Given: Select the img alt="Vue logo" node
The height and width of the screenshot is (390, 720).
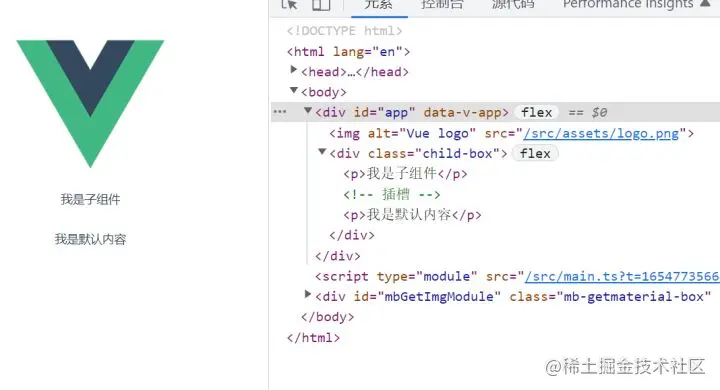Looking at the screenshot, I should 511,133.
